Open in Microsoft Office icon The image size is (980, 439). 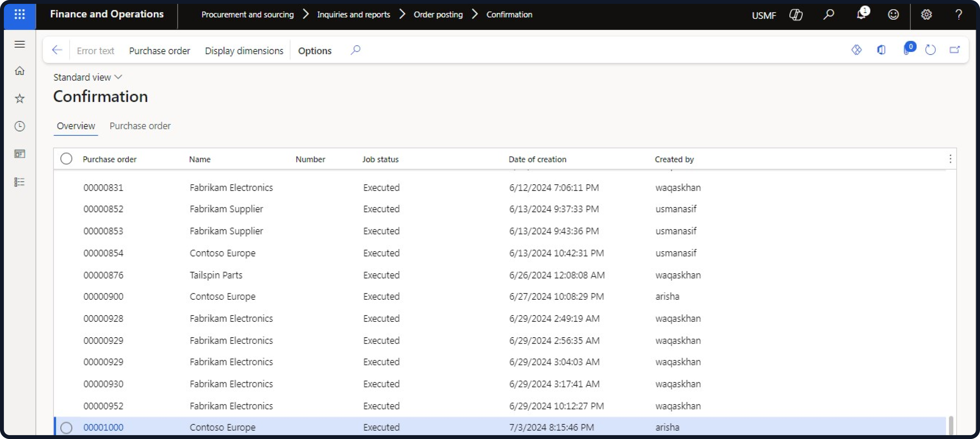point(881,50)
